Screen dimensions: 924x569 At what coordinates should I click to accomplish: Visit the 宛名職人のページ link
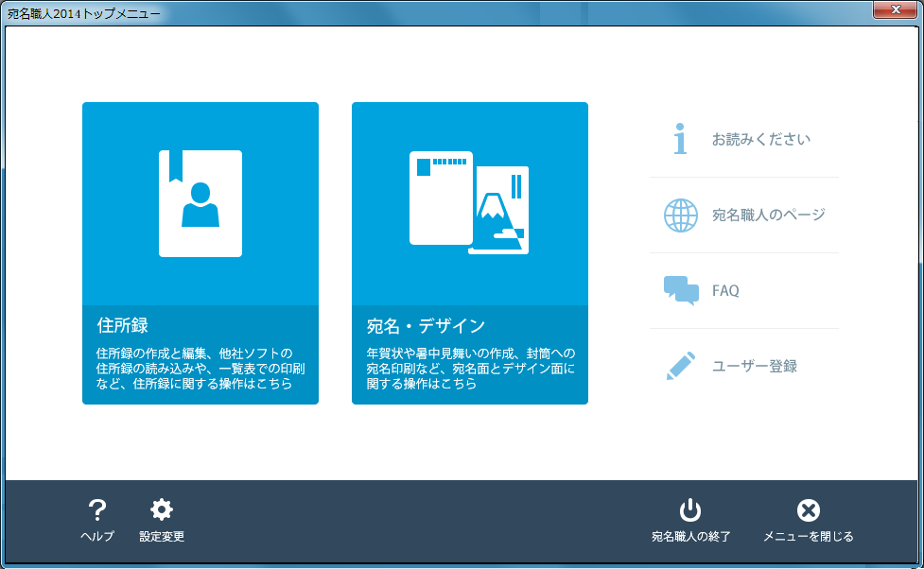tap(769, 215)
